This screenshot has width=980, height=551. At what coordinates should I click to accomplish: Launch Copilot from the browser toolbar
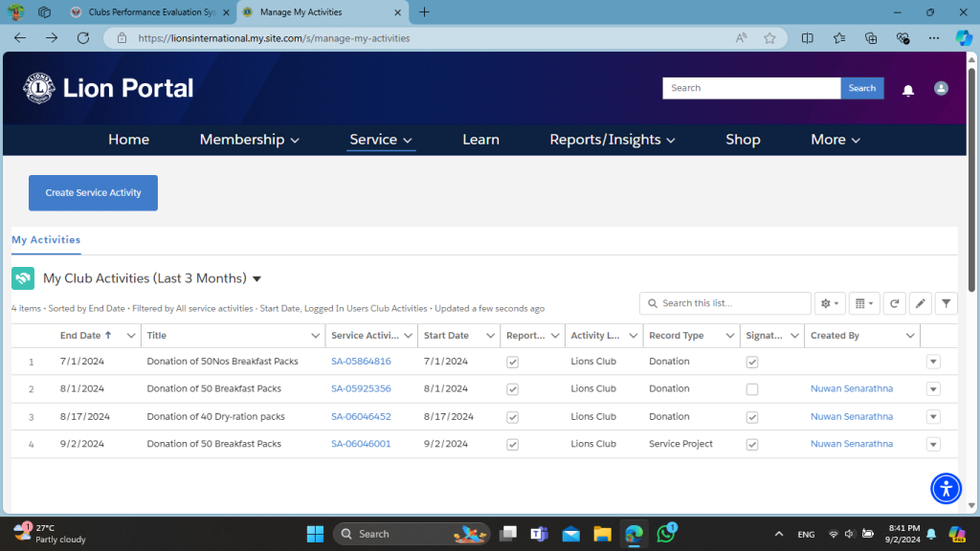(963, 38)
